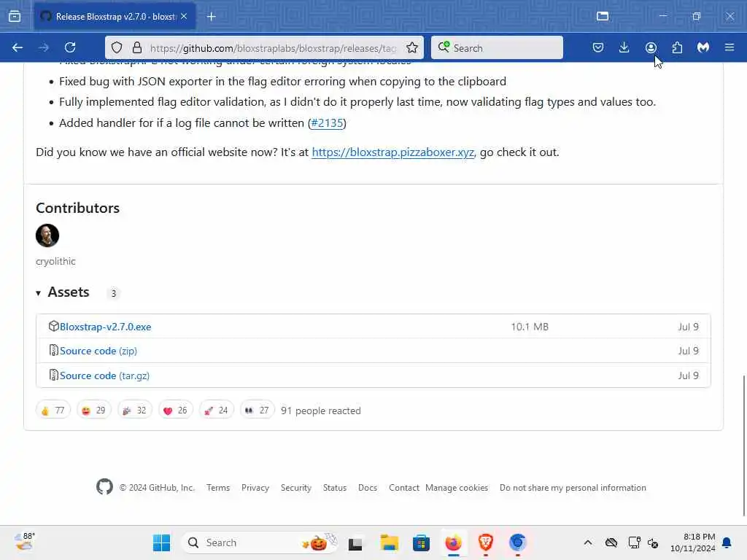
Task: Open Contact footer link
Action: [403, 488]
